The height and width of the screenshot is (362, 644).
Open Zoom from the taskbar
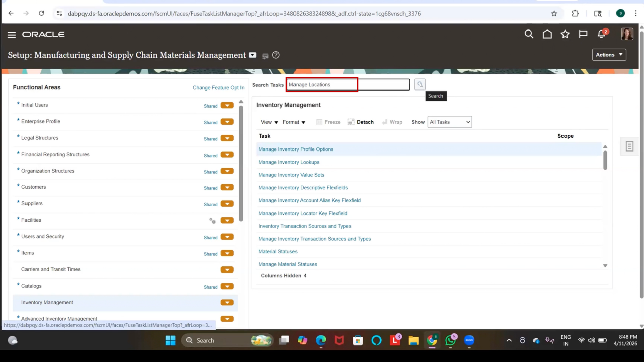pyautogui.click(x=469, y=340)
